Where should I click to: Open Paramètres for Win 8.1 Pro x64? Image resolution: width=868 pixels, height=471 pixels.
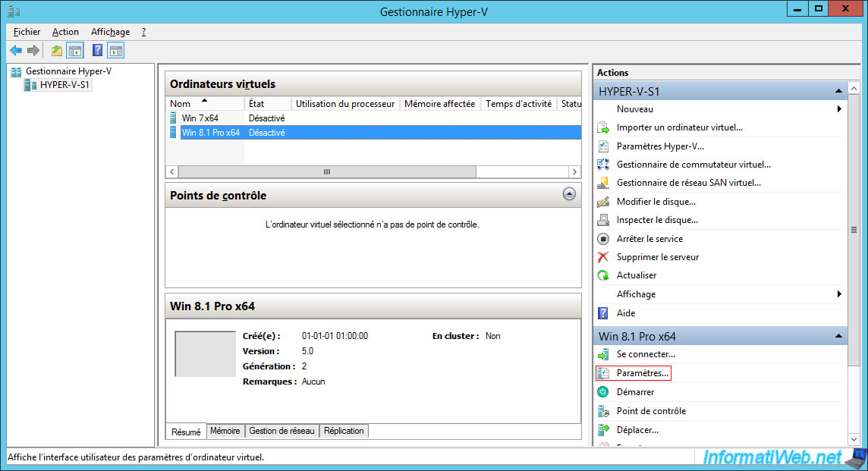click(642, 373)
